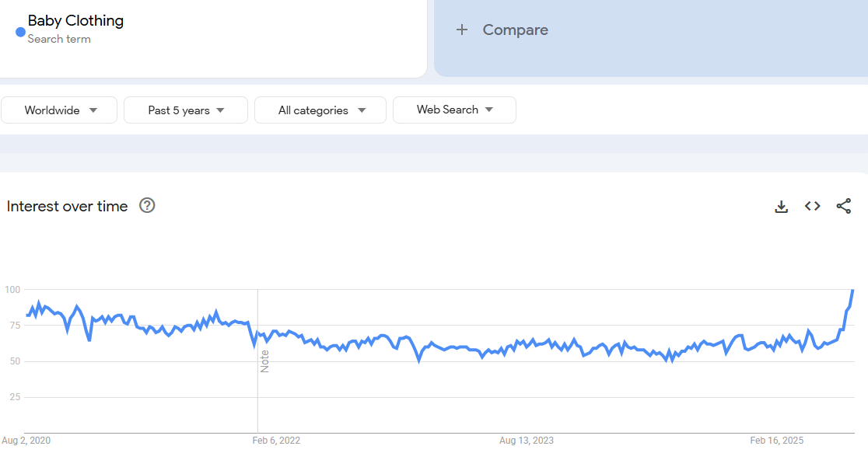Open help for Interest over time
This screenshot has height=474, width=868.
coord(147,206)
